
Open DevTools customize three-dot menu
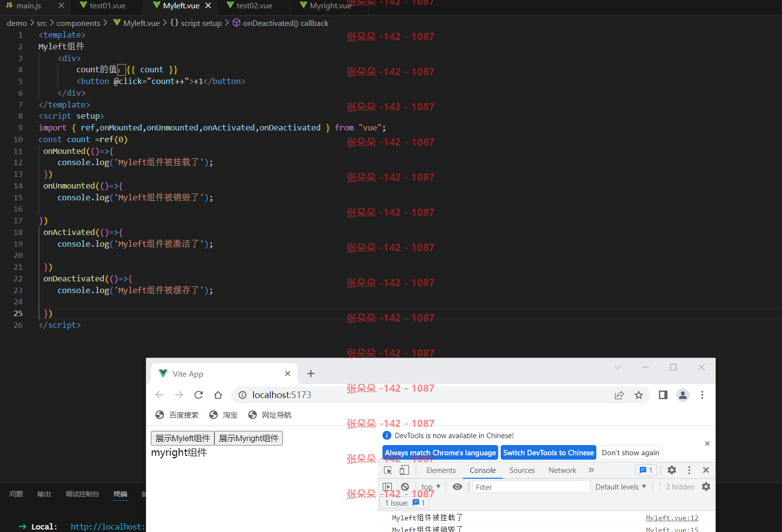click(x=689, y=470)
